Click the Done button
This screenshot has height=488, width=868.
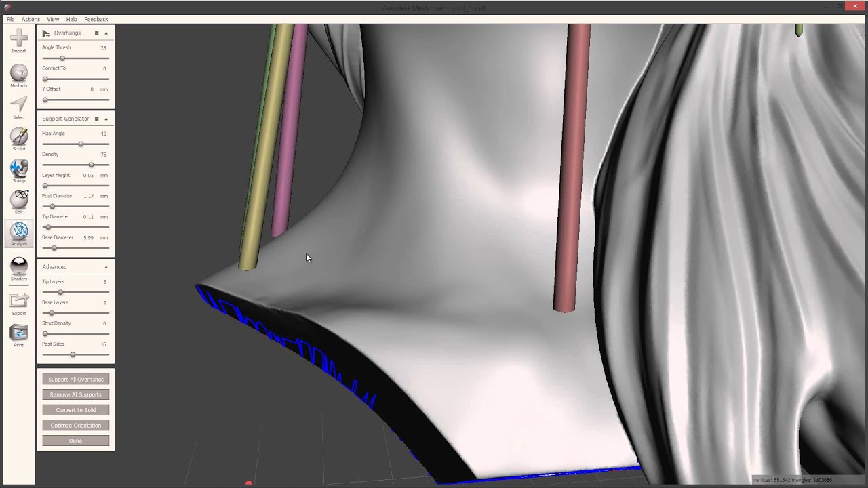coord(76,441)
